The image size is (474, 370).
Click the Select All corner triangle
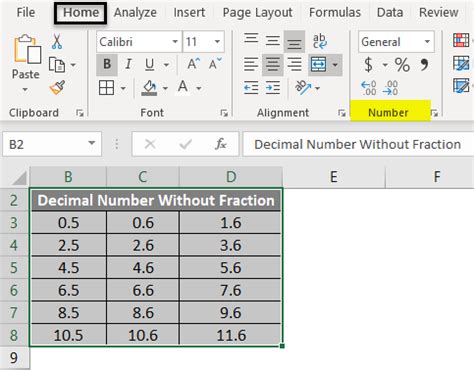point(19,178)
